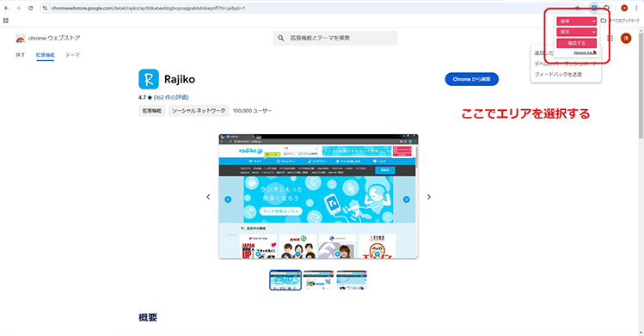
Task: Open the Sponsor me link in popup
Action: click(585, 52)
